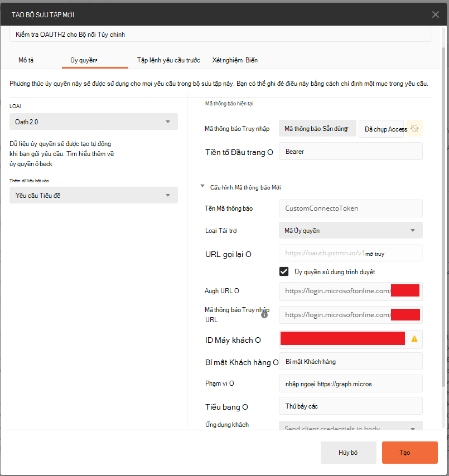
Task: Open the Tập lệnh yêu cầu trước tab
Action: tap(168, 60)
